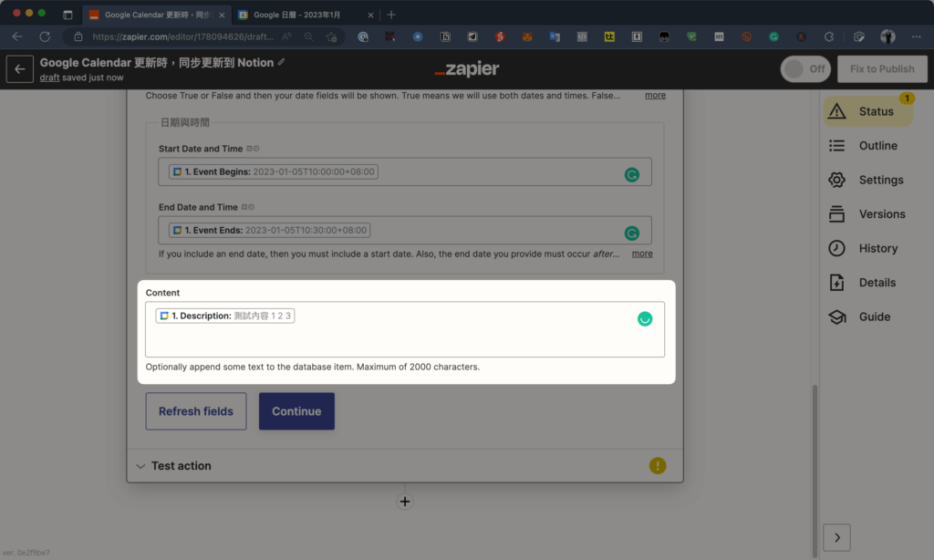Collapse the right sidebar with arrow button
Viewport: 934px width, 560px height.
tap(837, 537)
